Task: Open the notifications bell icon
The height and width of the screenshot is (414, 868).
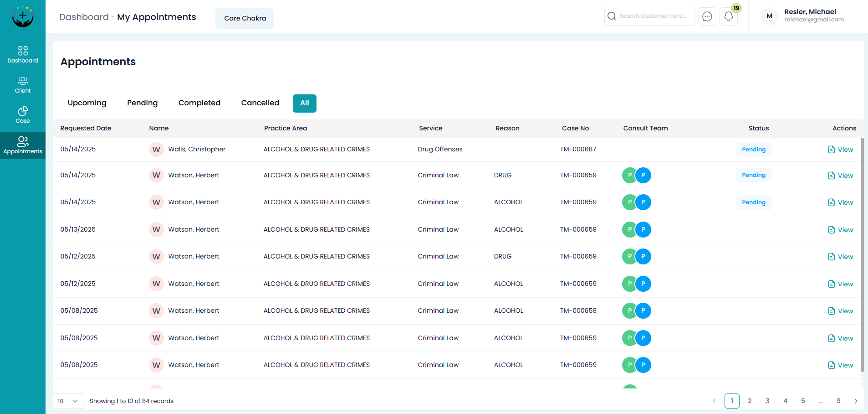Action: 728,16
